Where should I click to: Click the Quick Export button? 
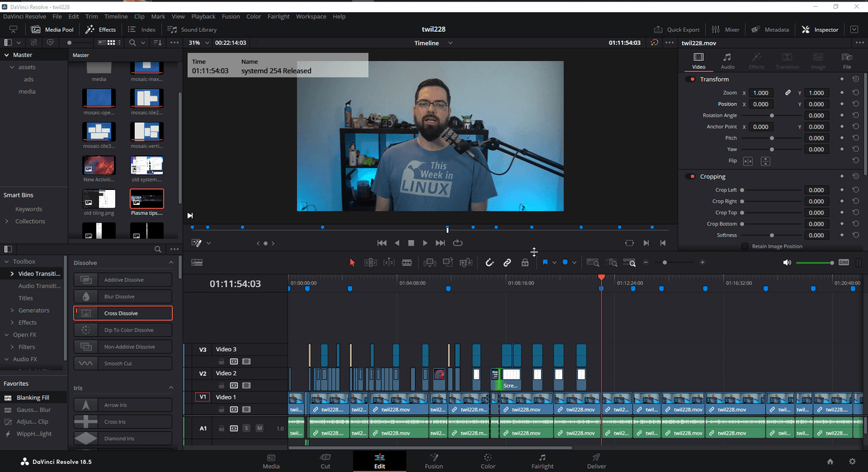(x=676, y=30)
